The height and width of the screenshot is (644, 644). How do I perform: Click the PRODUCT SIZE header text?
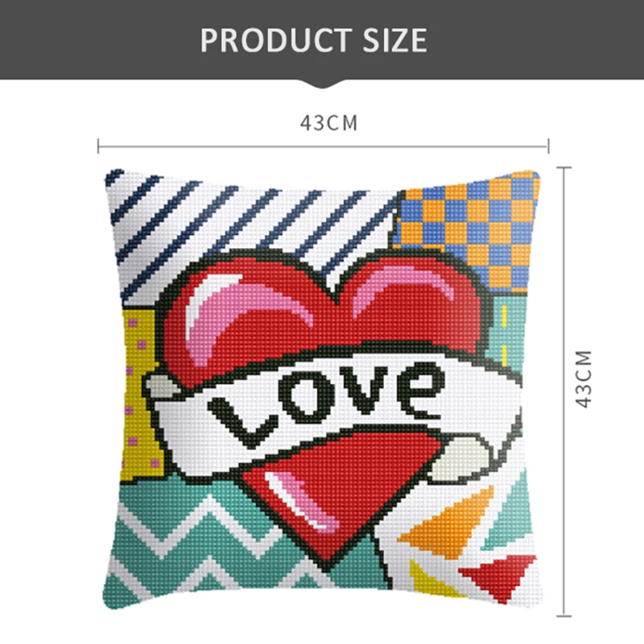[x=314, y=39]
